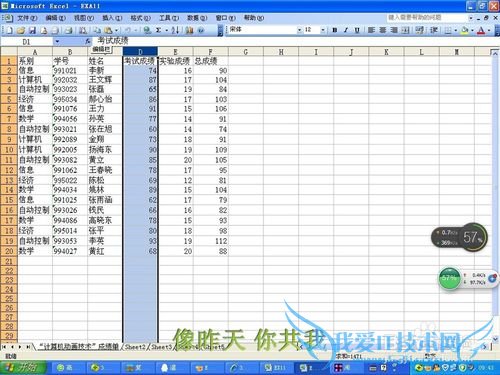500x375 pixels.
Task: Undo the last action
Action: pyautogui.click(x=127, y=30)
